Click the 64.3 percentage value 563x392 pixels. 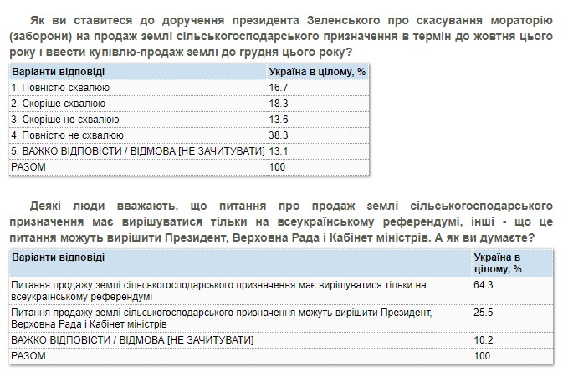tap(485, 285)
